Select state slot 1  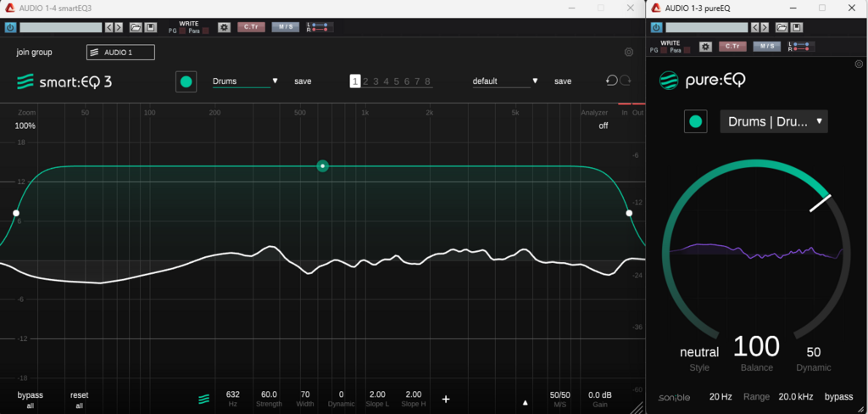coord(355,81)
